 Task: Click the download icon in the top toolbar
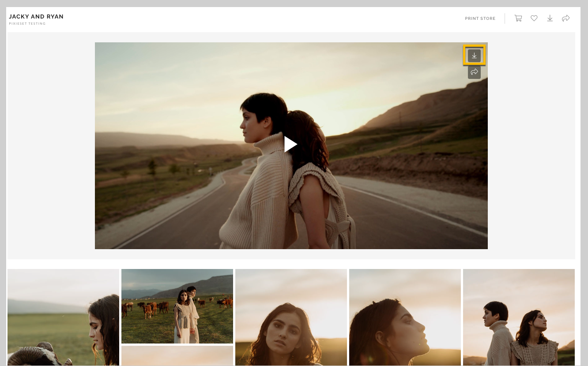(x=550, y=18)
